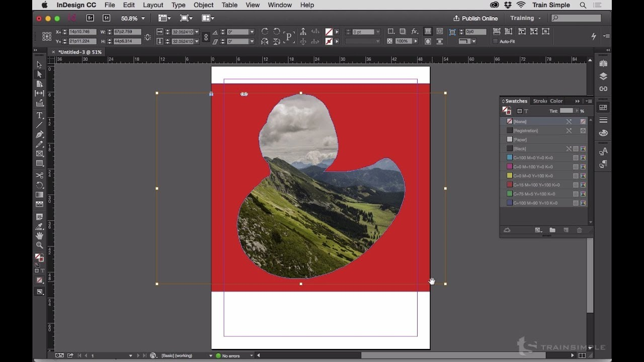The image size is (644, 362).
Task: Toggle constrain proportions link for scaling
Action: point(206,37)
